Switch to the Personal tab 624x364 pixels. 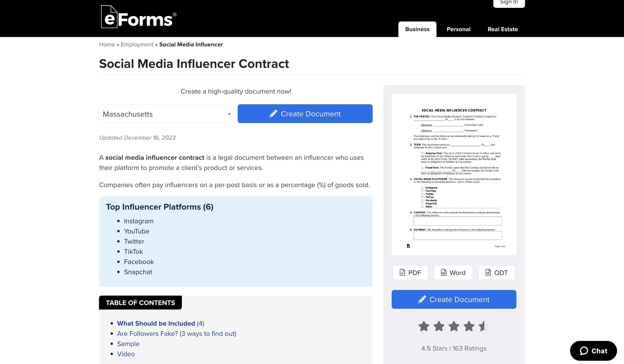(459, 29)
